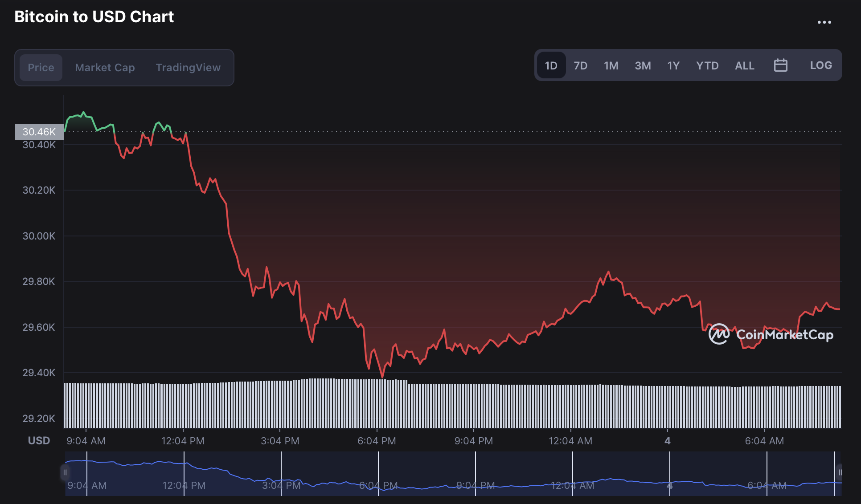Click the 12:04 PM main x-axis label
This screenshot has height=504, width=861.
point(183,441)
